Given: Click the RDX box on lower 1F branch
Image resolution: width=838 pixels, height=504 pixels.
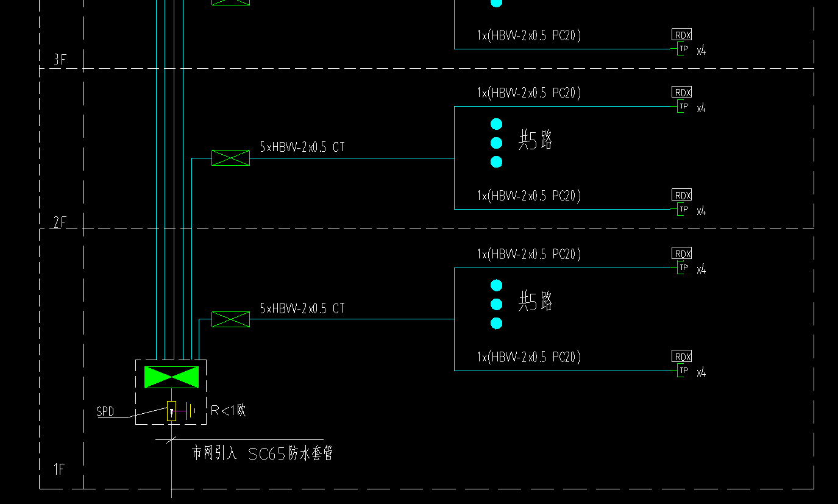Looking at the screenshot, I should [x=682, y=357].
